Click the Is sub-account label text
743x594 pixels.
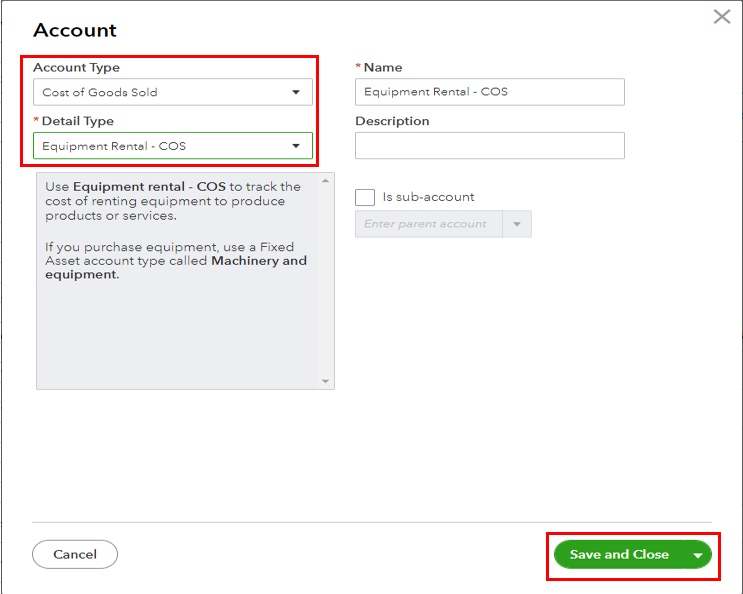click(428, 197)
